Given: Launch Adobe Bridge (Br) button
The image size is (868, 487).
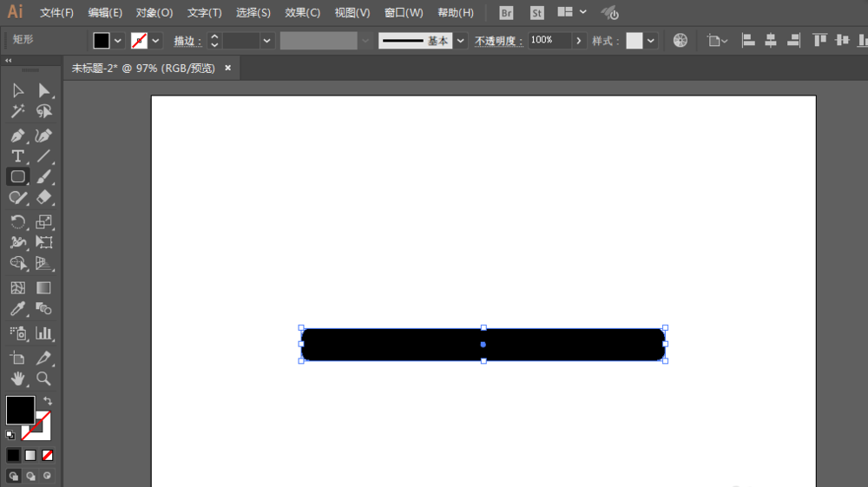Looking at the screenshot, I should click(x=506, y=13).
